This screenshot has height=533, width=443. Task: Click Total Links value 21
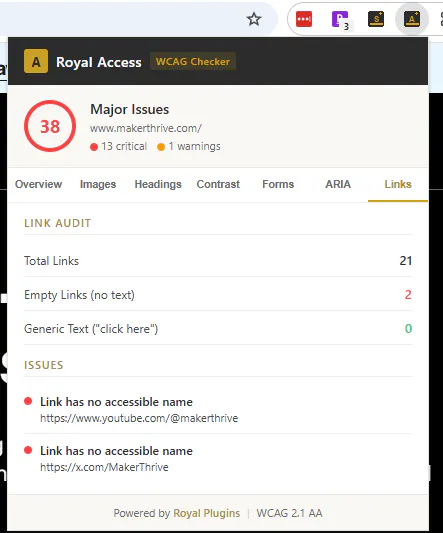click(406, 261)
